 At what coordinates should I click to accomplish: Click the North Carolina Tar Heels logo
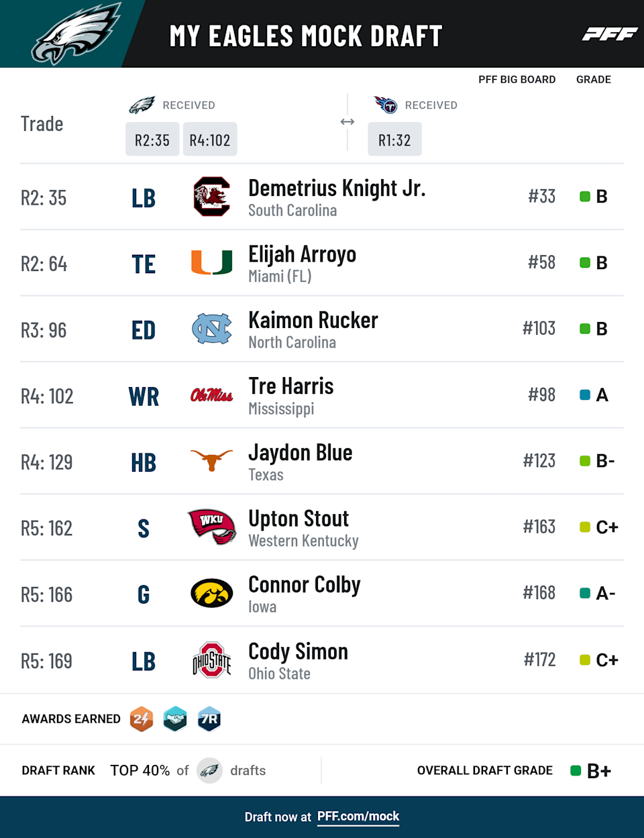click(x=211, y=329)
